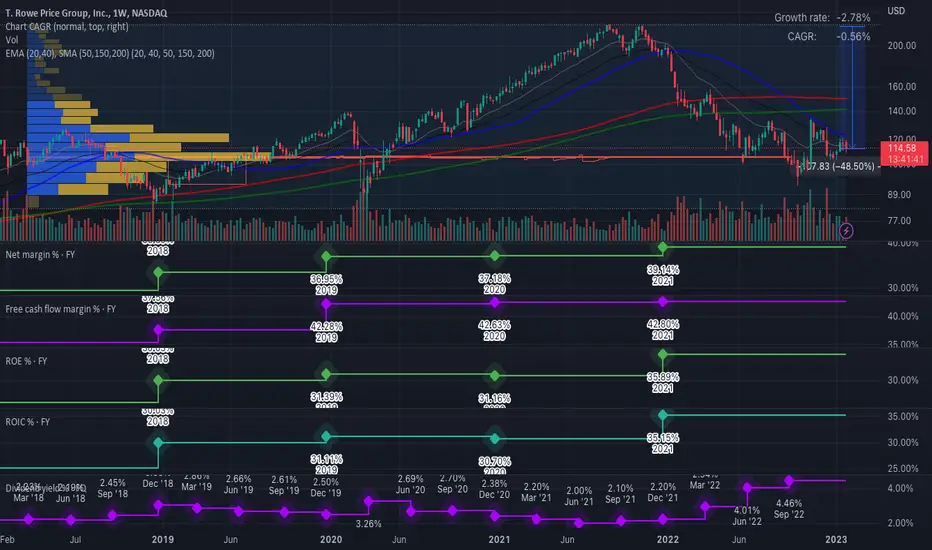Viewport: 932px width, 550px height.
Task: Click the 42.63% 2020 value label
Action: click(x=495, y=331)
